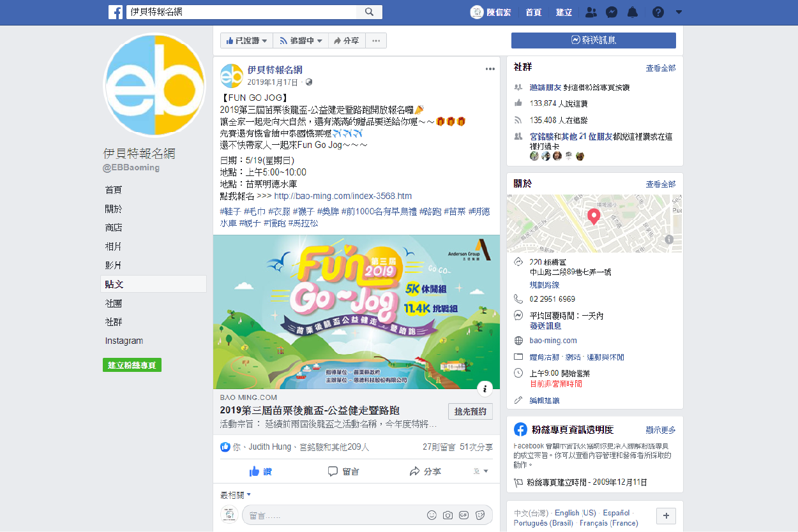Select 貼文 in the page sidebar
The height and width of the screenshot is (532, 798).
click(154, 284)
